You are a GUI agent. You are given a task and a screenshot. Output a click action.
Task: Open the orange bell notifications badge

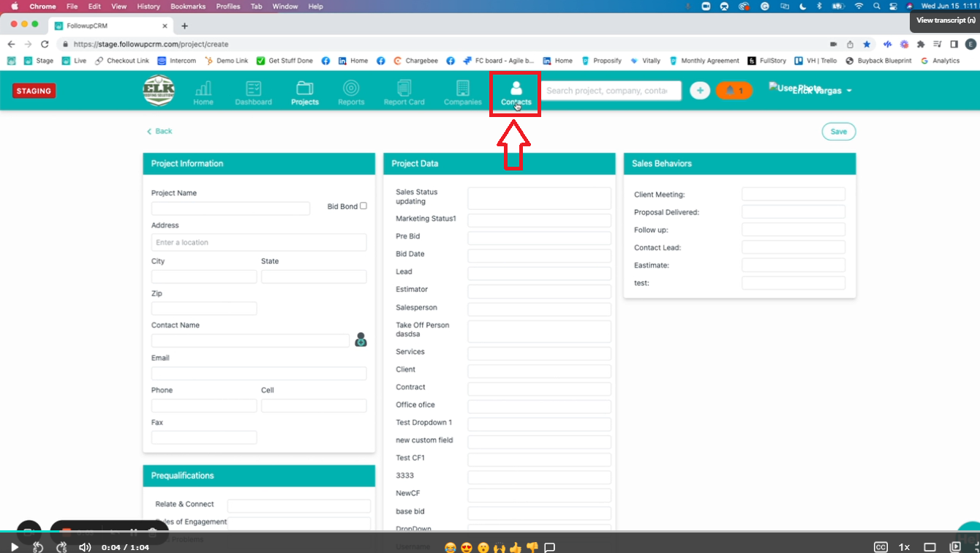pyautogui.click(x=734, y=91)
